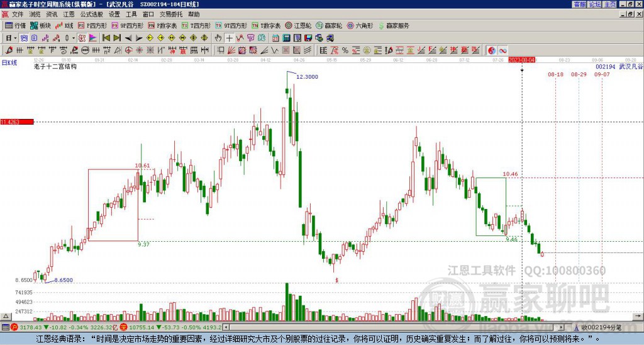Step chart left with black arrow

click(128, 38)
